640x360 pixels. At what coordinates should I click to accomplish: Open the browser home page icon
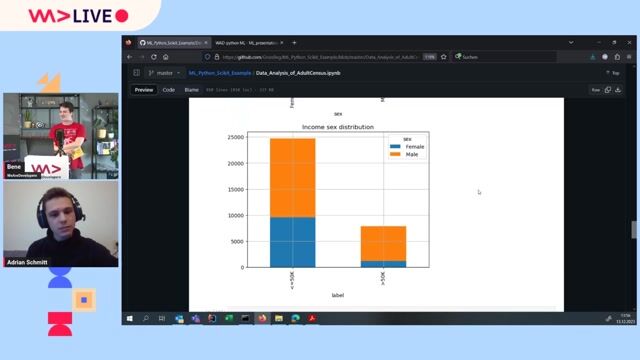click(x=166, y=57)
